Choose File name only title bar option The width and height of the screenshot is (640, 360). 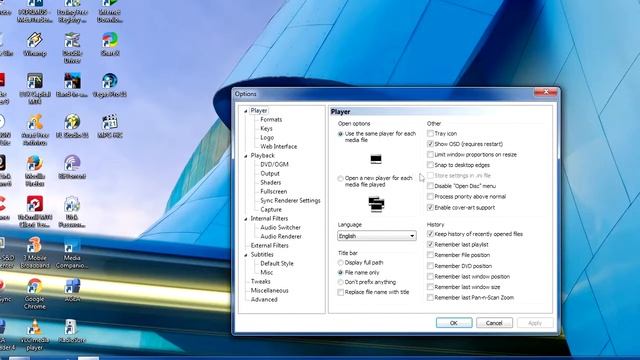click(x=340, y=272)
